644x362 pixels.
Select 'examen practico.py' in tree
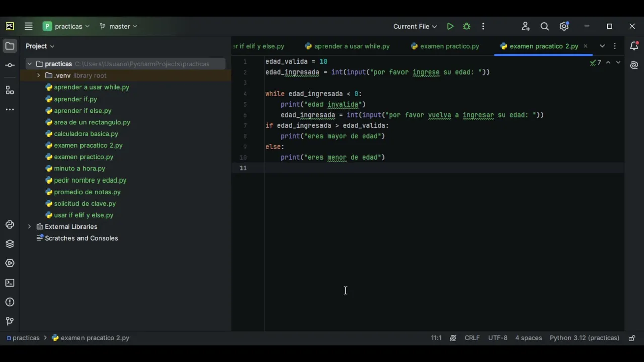point(79,157)
